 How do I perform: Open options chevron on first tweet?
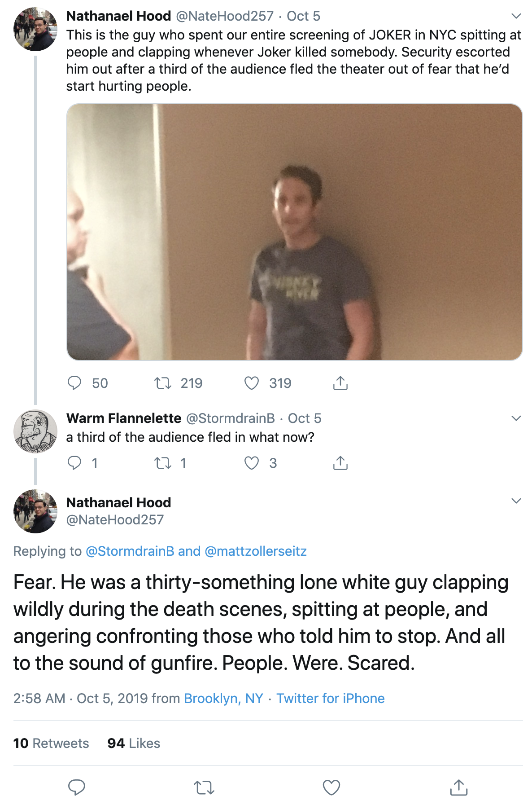(x=516, y=16)
